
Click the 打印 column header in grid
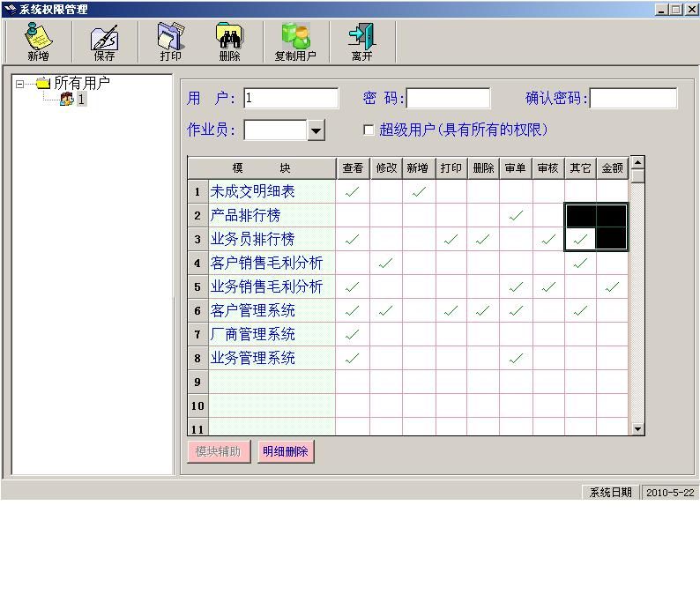[451, 167]
